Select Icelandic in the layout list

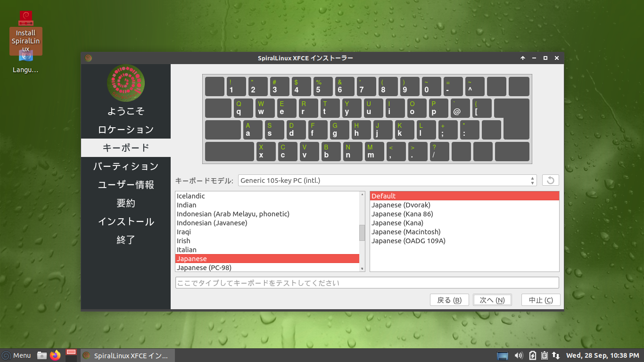pyautogui.click(x=267, y=196)
